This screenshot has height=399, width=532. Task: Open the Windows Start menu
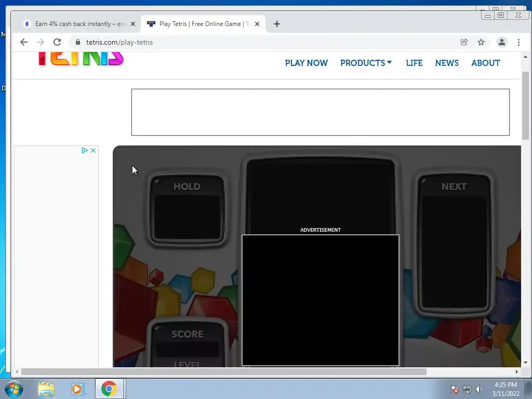pyautogui.click(x=14, y=389)
